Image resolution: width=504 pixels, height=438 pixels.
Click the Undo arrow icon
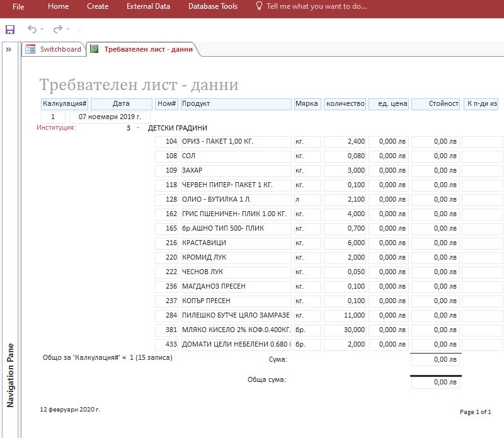point(32,29)
